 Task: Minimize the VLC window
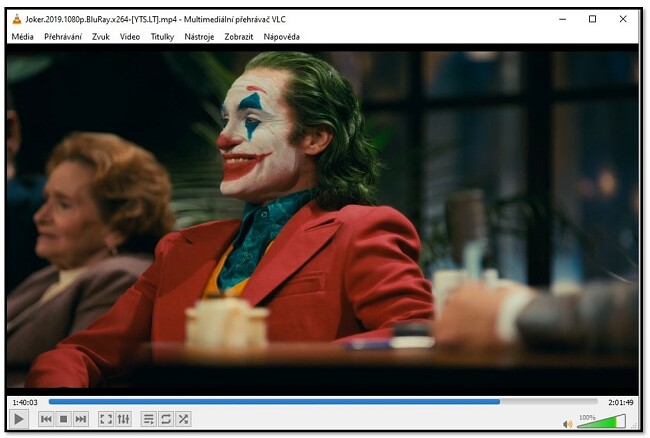(563, 19)
